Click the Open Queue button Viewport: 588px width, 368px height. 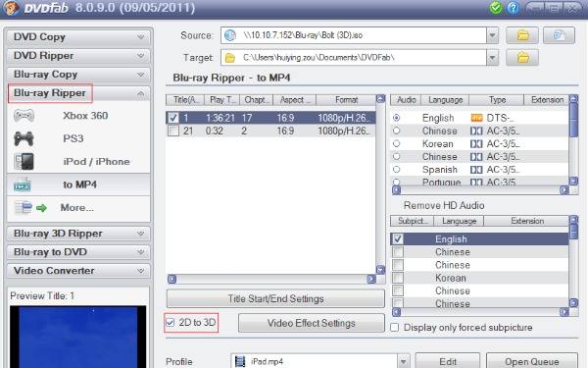click(x=532, y=361)
